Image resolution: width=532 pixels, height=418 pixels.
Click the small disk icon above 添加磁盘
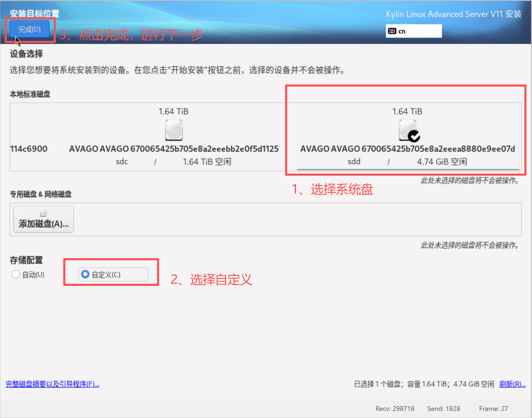click(x=44, y=213)
